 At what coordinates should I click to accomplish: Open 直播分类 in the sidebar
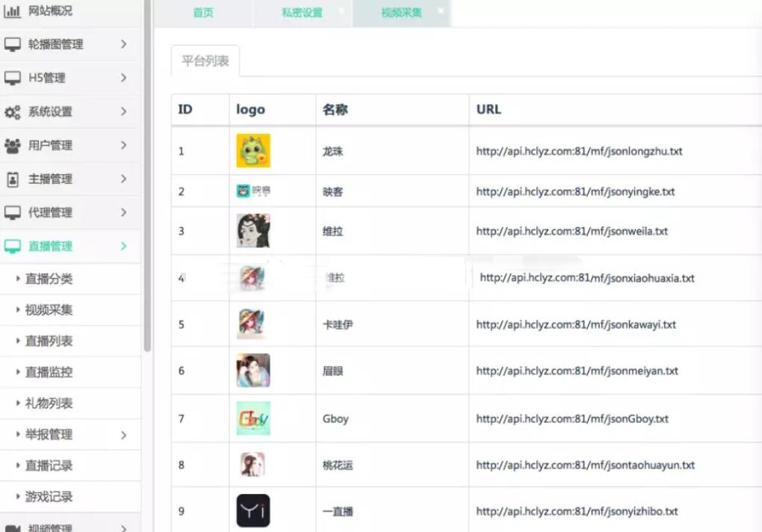(x=49, y=279)
